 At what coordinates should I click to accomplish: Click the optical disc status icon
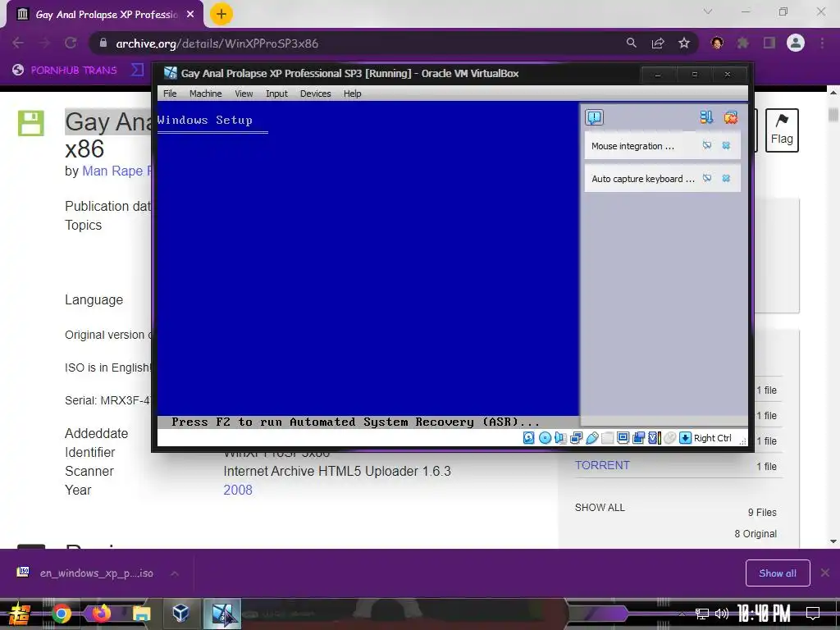545,438
